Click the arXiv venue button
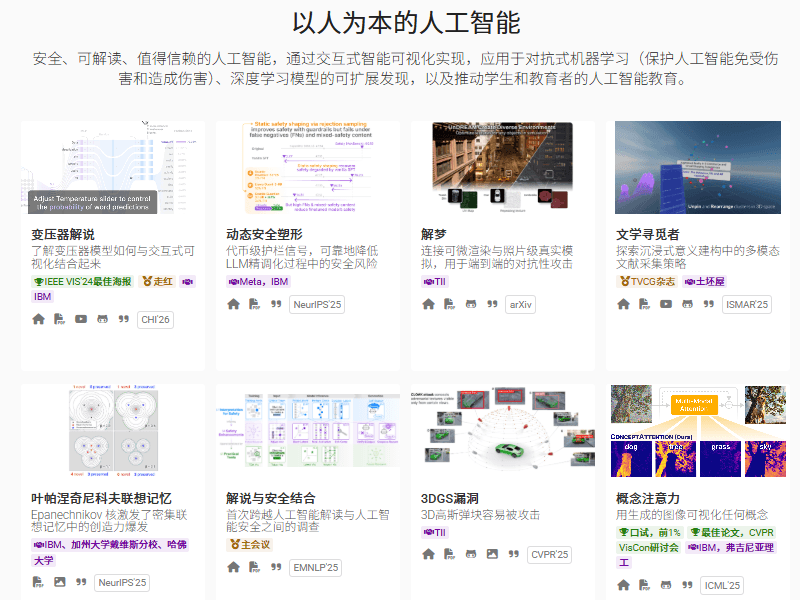 [520, 305]
